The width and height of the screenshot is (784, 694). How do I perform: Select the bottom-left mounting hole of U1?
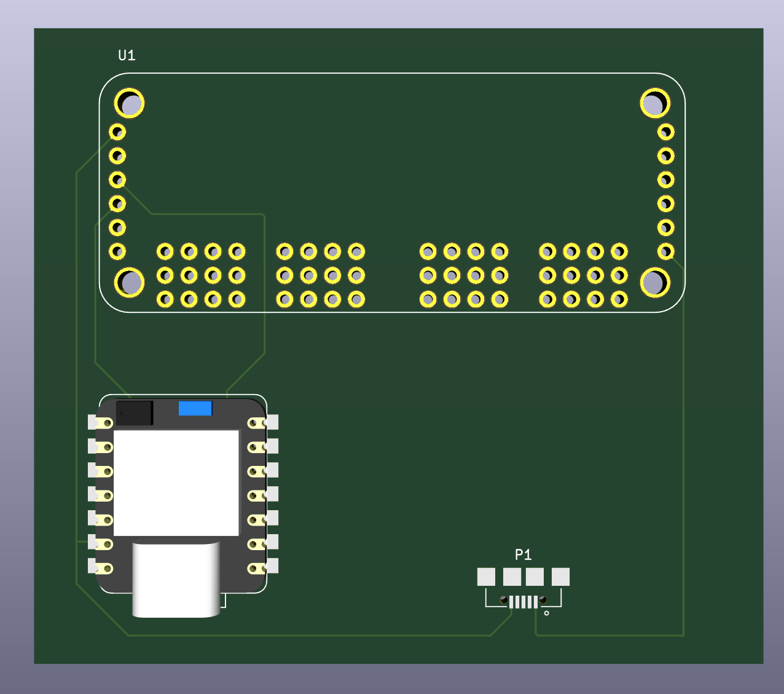130,282
